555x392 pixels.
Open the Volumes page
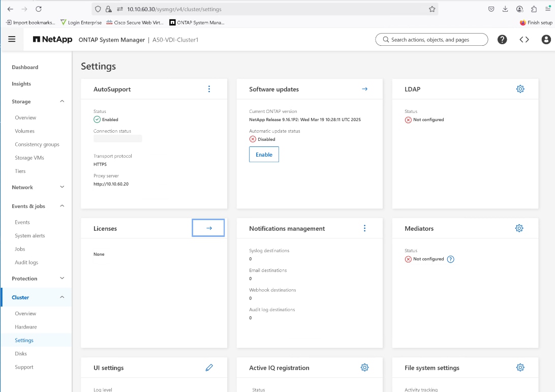click(24, 131)
